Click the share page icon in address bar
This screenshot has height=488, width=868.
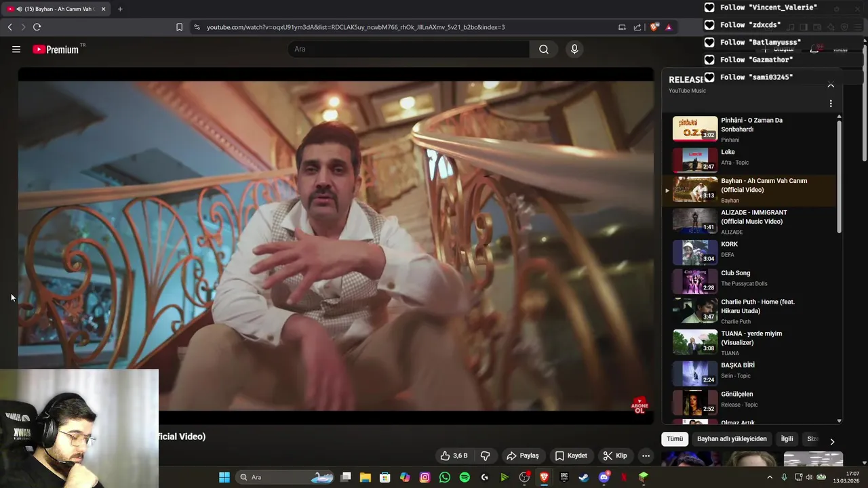click(637, 27)
